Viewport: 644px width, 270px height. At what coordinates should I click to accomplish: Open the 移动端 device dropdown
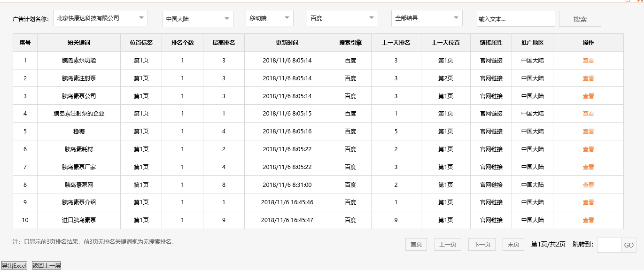point(270,18)
